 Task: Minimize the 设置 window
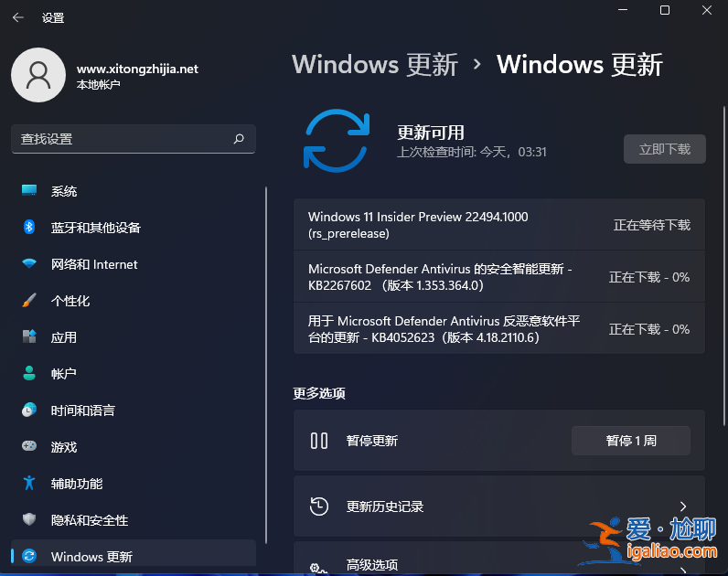623,10
